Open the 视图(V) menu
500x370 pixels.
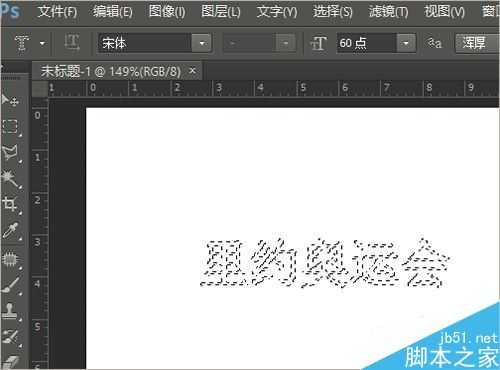[x=444, y=12]
